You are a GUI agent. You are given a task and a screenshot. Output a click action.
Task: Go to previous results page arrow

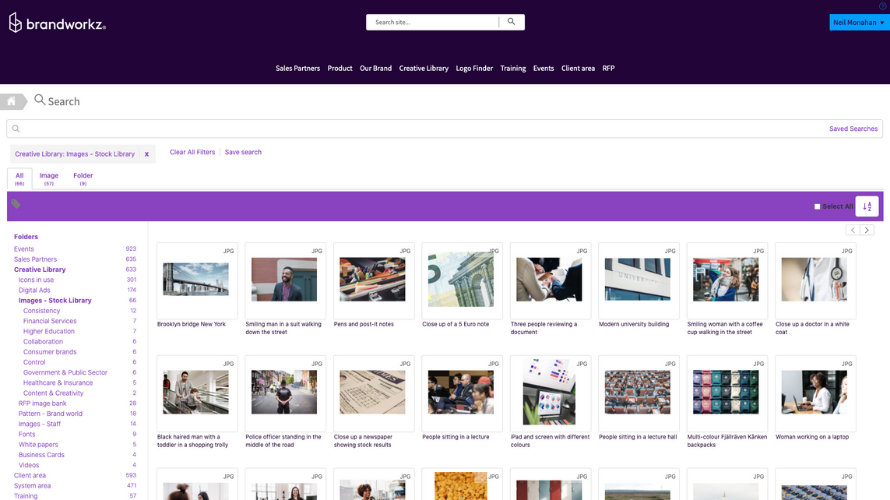(853, 230)
